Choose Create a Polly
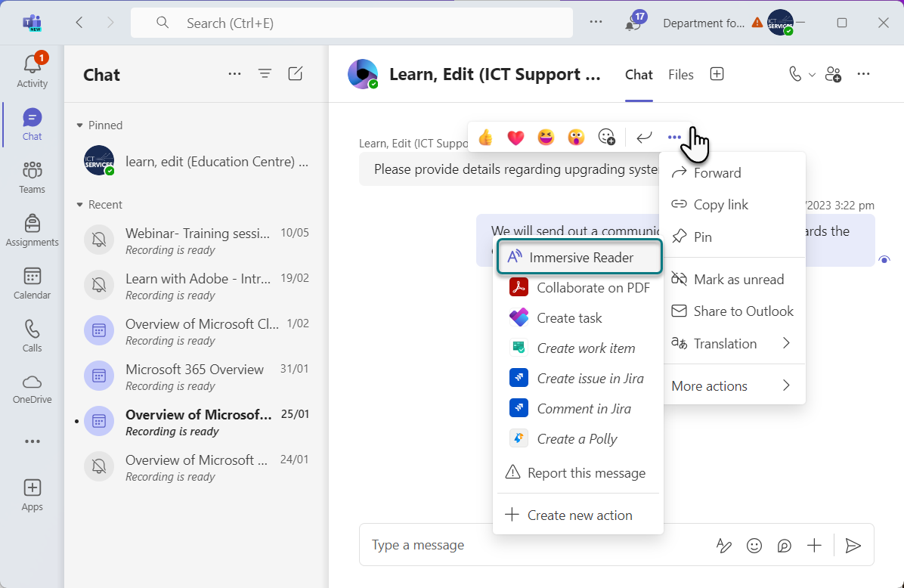 coord(580,438)
